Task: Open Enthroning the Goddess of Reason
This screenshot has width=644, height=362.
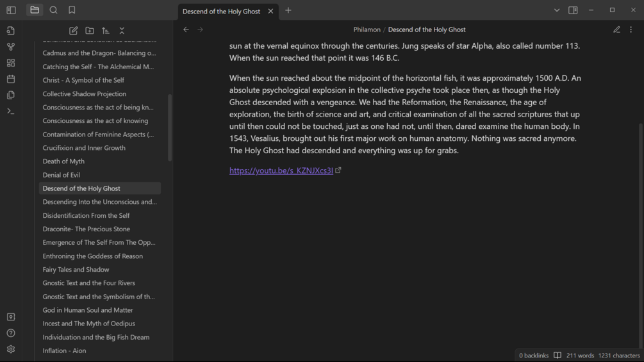Action: coord(100,256)
